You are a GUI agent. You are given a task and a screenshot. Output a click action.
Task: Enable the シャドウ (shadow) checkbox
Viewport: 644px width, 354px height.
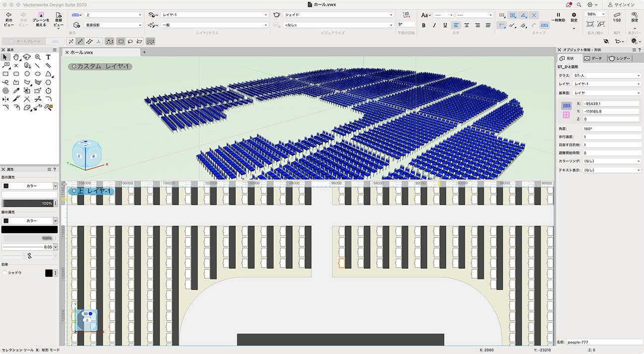5,273
